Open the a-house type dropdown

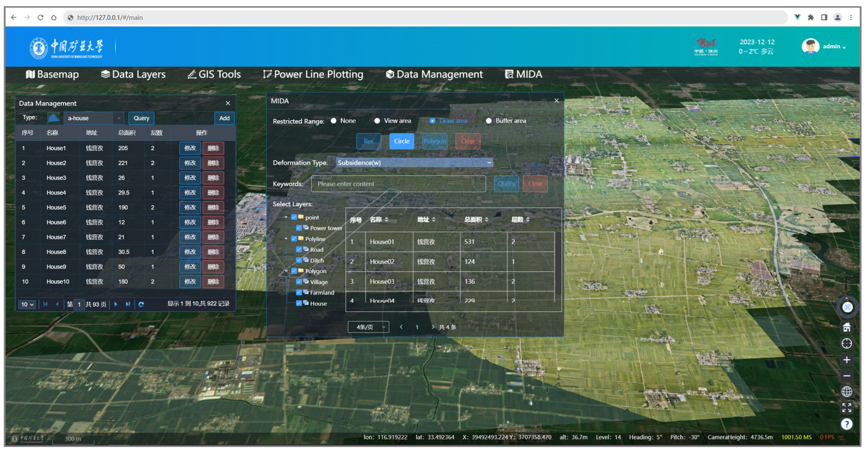coord(94,118)
